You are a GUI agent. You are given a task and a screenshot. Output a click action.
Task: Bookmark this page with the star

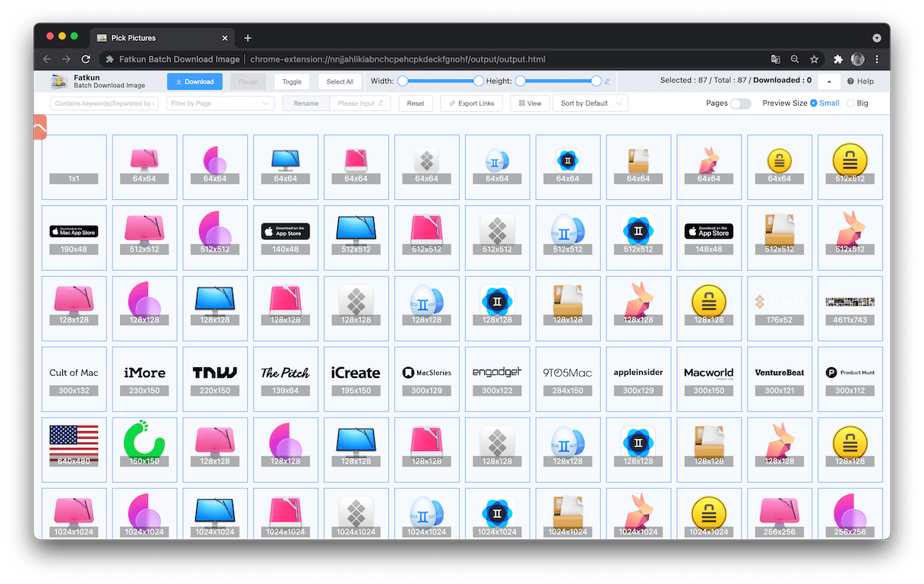coord(814,59)
